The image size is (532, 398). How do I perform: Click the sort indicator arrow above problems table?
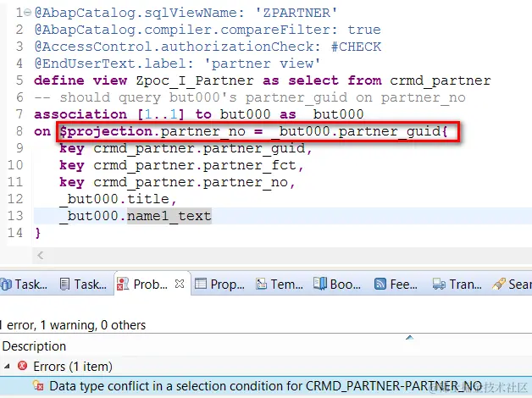[409, 337]
